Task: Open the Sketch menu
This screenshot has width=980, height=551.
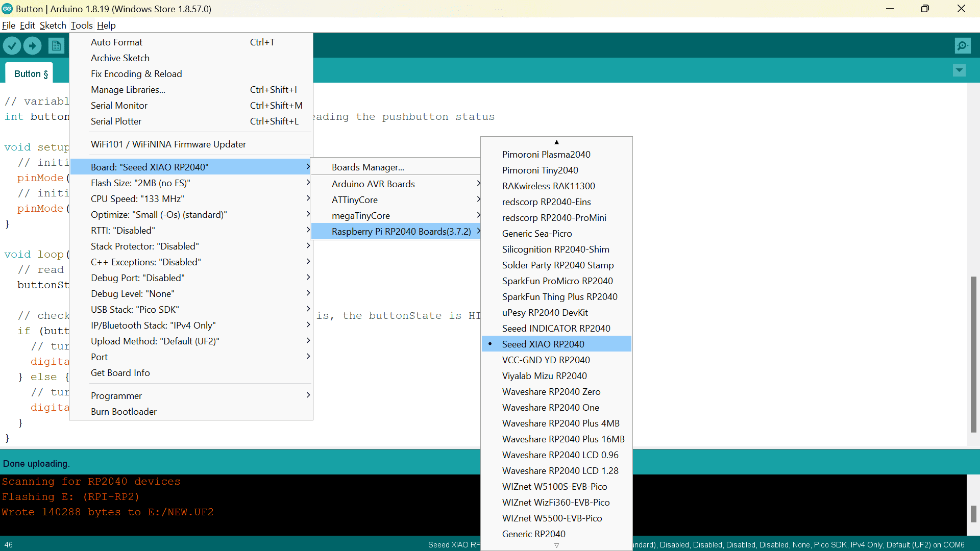Action: click(53, 25)
